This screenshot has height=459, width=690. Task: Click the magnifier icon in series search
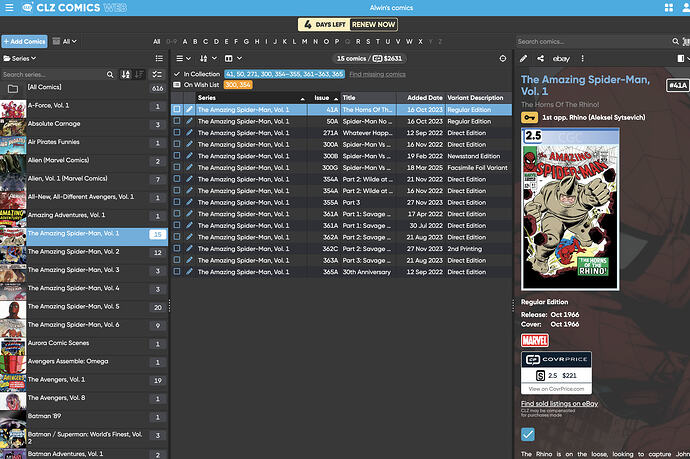(x=110, y=74)
